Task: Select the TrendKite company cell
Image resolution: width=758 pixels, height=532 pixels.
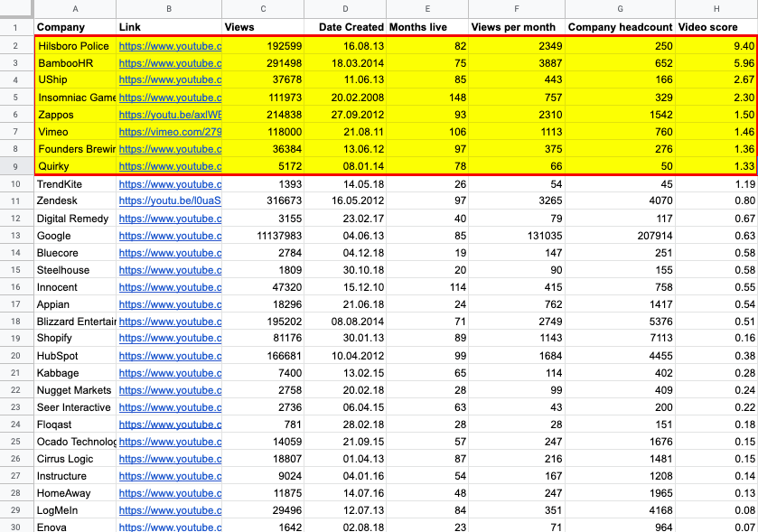Action: pyautogui.click(x=75, y=184)
